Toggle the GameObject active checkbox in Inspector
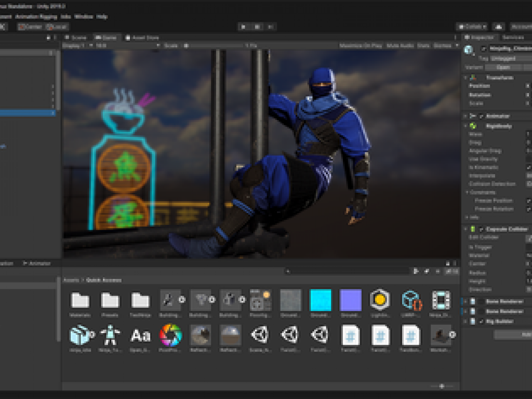Image resolution: width=532 pixels, height=399 pixels. click(483, 49)
